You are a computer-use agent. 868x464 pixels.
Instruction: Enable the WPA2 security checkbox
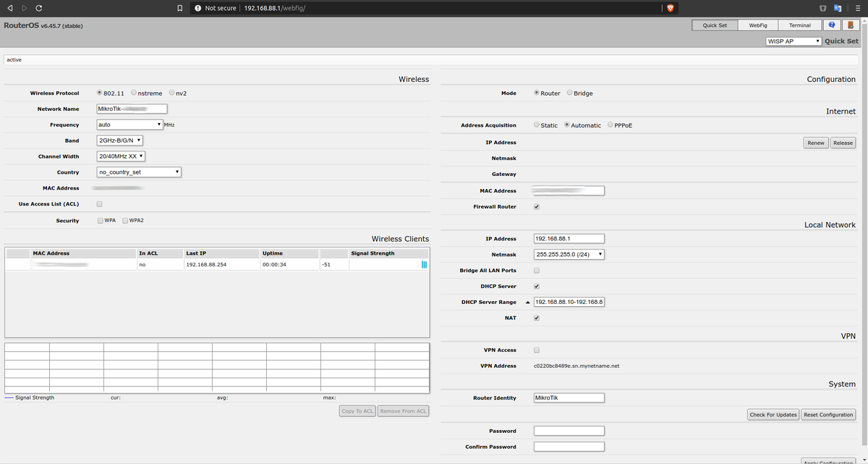click(x=125, y=221)
